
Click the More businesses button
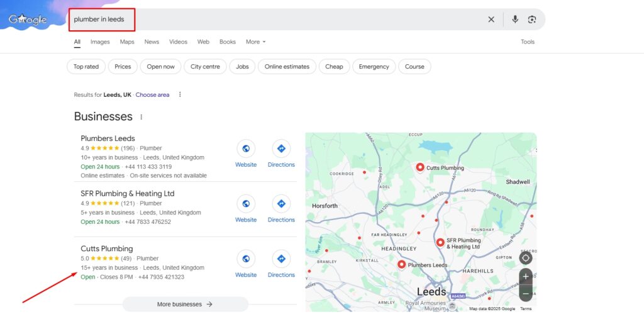coord(186,304)
